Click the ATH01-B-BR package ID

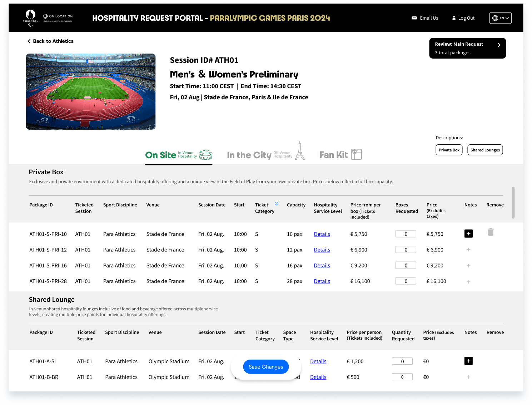(x=44, y=377)
